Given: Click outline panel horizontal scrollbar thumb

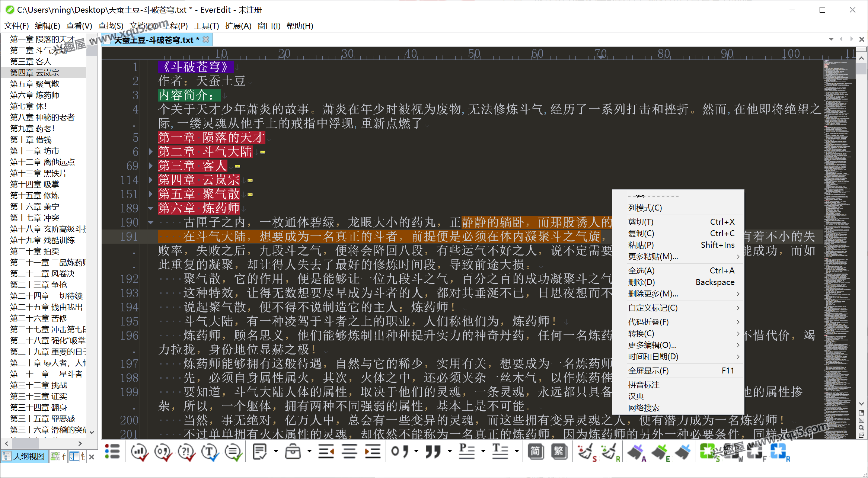Looking at the screenshot, I should (25, 443).
